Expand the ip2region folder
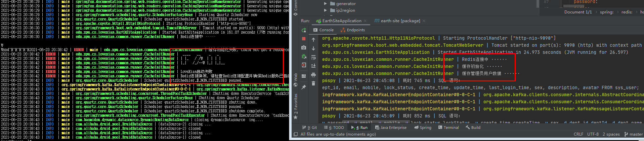Image resolution: width=644 pixels, height=141 pixels. point(325,10)
